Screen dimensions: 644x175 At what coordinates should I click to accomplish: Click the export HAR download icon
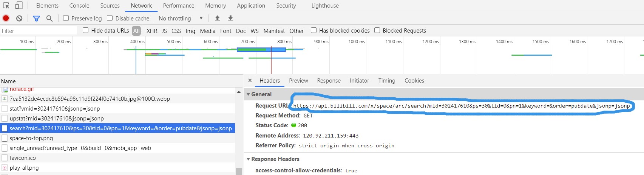230,18
